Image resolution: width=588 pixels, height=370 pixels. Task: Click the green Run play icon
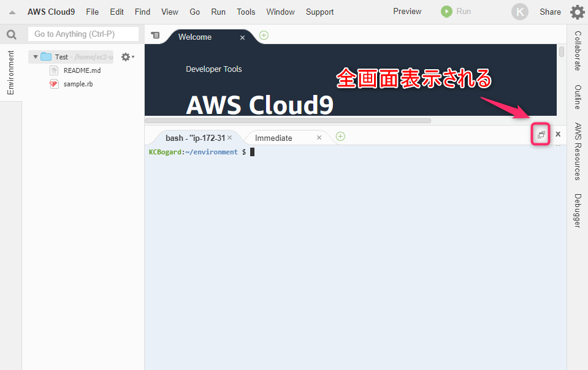446,12
